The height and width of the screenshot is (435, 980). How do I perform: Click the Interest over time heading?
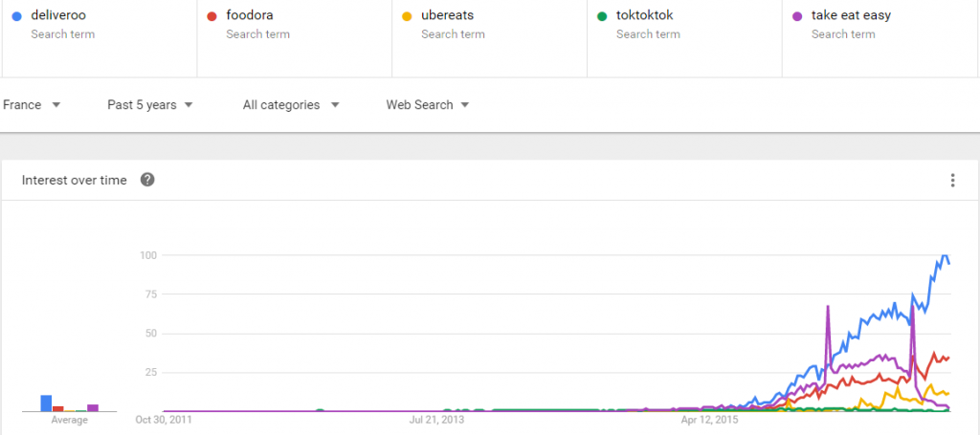tap(75, 181)
